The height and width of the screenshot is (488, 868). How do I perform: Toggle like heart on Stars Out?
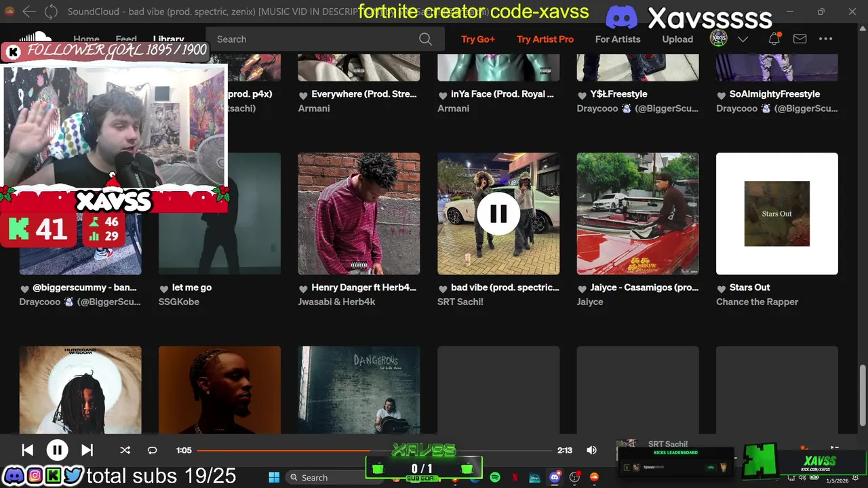tap(722, 288)
